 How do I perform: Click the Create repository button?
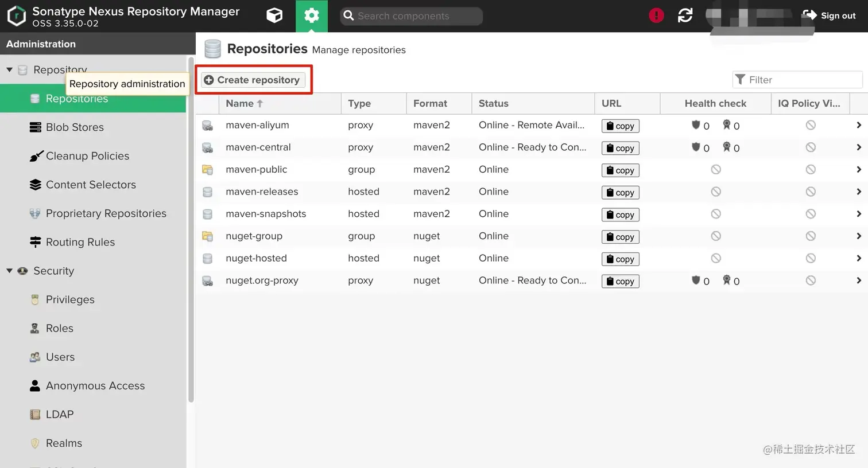(253, 80)
